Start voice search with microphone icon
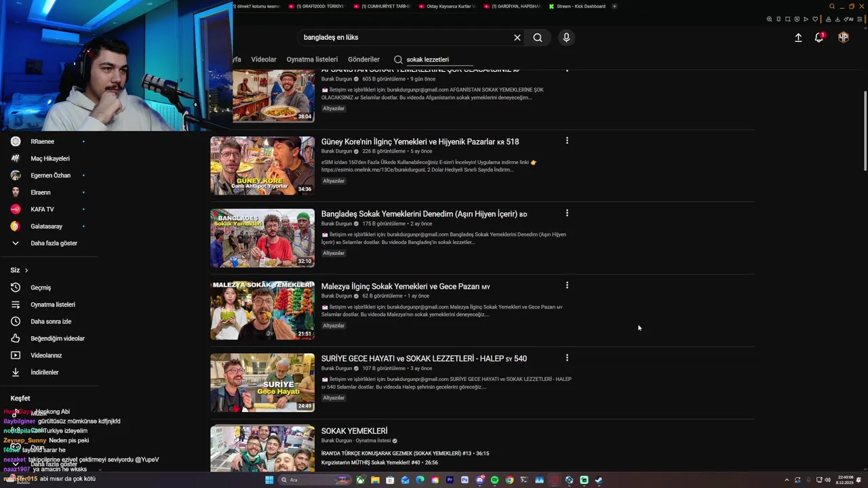 (x=566, y=37)
